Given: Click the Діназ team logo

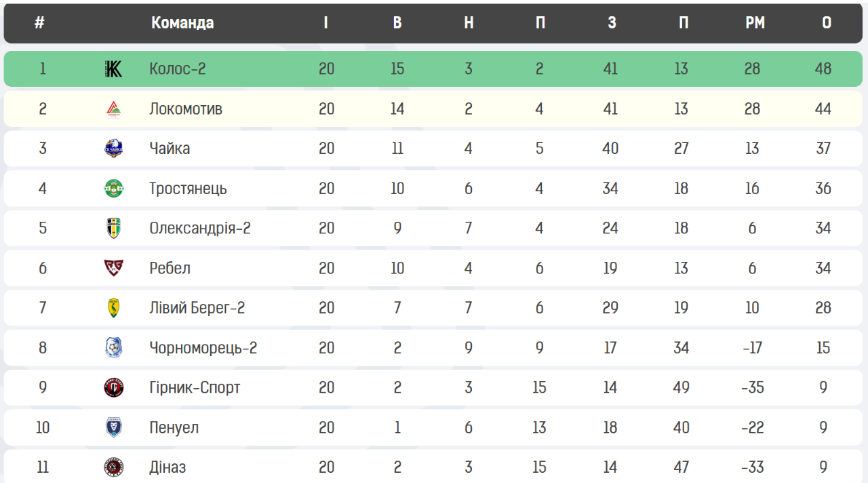Looking at the screenshot, I should coord(113,467).
